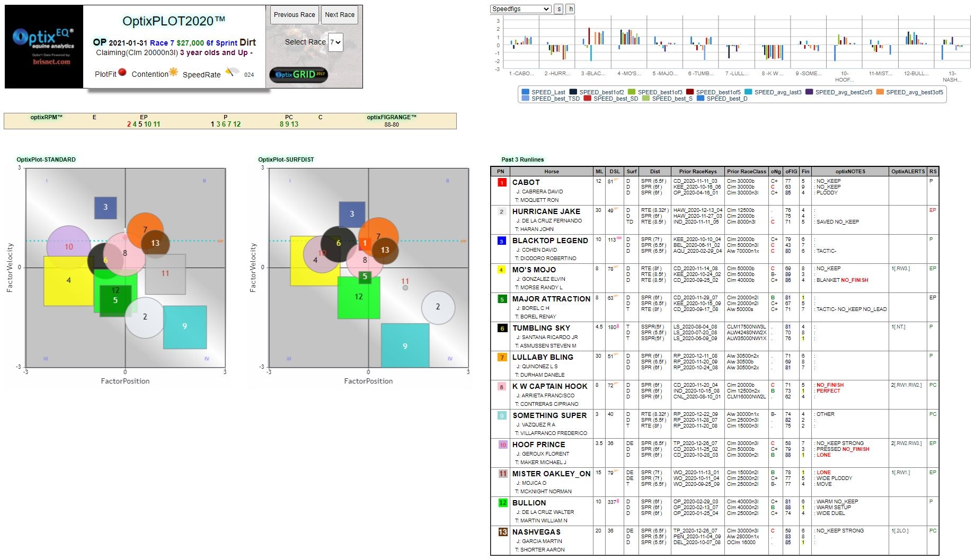This screenshot has height=560, width=975.
Task: Click the optixNOTES column header
Action: click(x=850, y=172)
